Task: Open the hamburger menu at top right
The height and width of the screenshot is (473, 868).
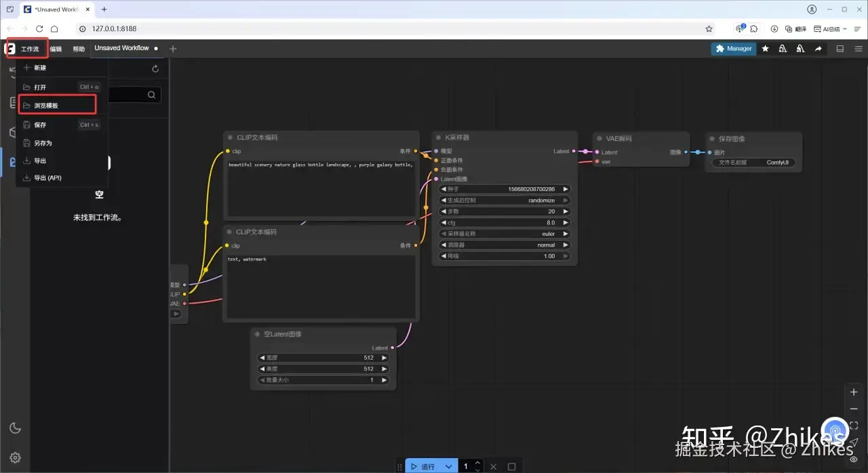Action: coord(859,49)
